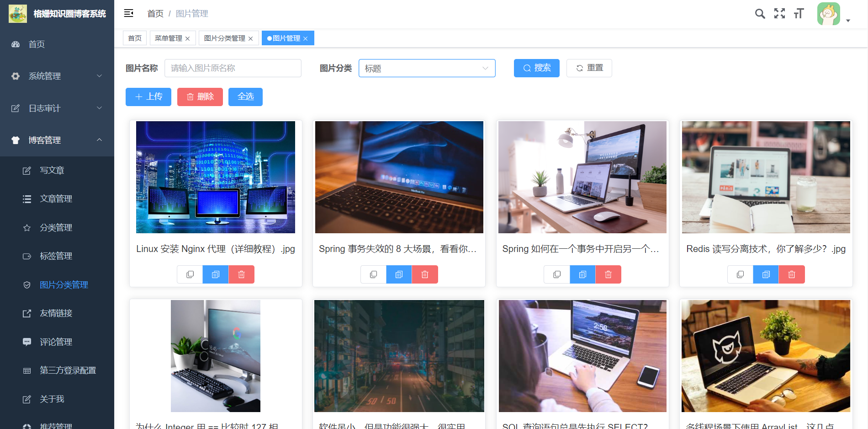Delete the Redis 读写分离 image
This screenshot has width=868, height=429.
tap(792, 274)
